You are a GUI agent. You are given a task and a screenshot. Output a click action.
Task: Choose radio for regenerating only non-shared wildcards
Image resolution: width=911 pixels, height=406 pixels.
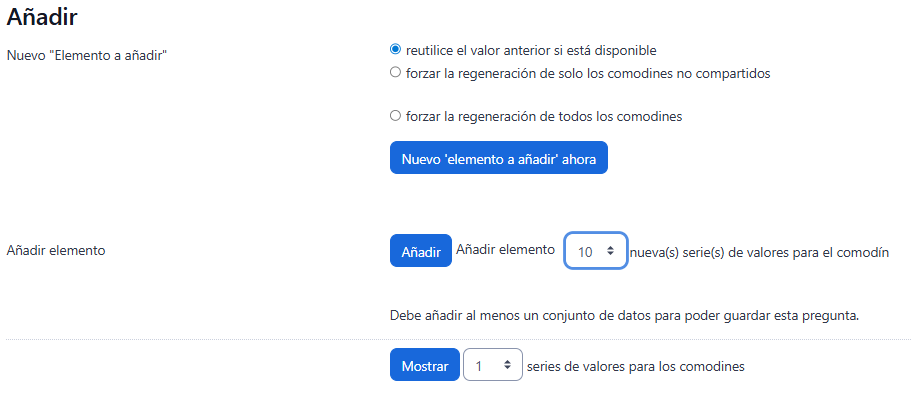tap(395, 72)
